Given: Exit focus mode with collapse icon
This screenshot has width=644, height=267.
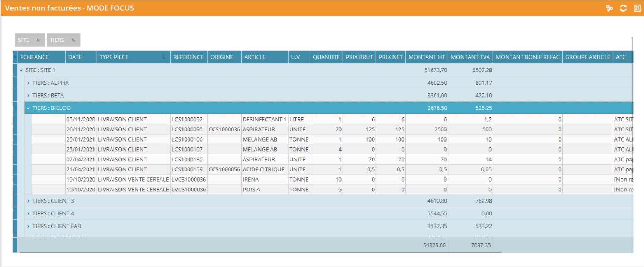Looking at the screenshot, I should pos(637,8).
